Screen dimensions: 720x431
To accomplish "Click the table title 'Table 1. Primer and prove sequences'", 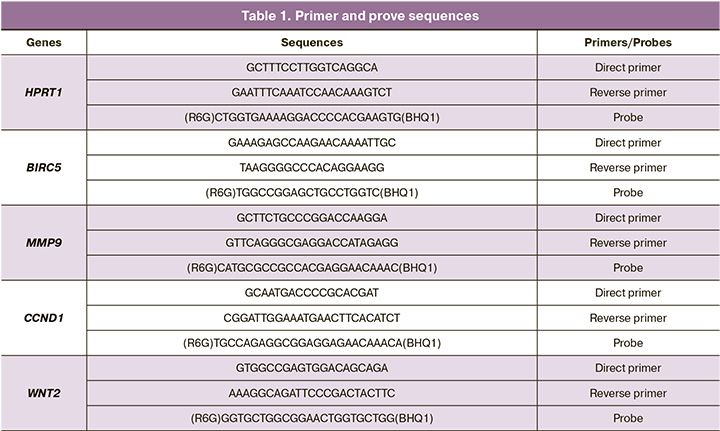I will pos(360,17).
